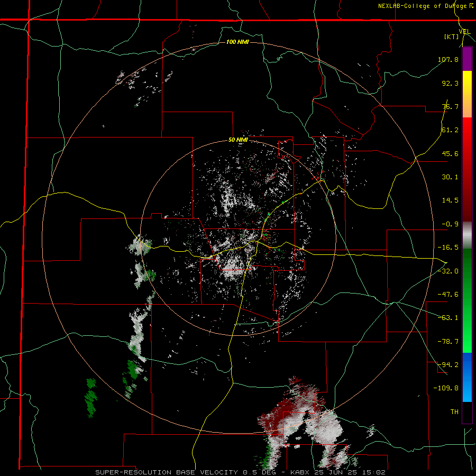This screenshot has width=476, height=476.
Task: Click the 50 NMI range ring label
Action: click(x=239, y=140)
